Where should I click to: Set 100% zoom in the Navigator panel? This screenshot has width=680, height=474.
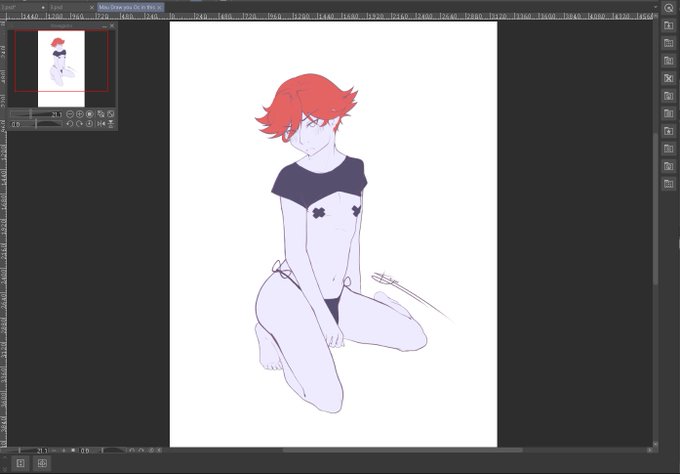pyautogui.click(x=90, y=114)
